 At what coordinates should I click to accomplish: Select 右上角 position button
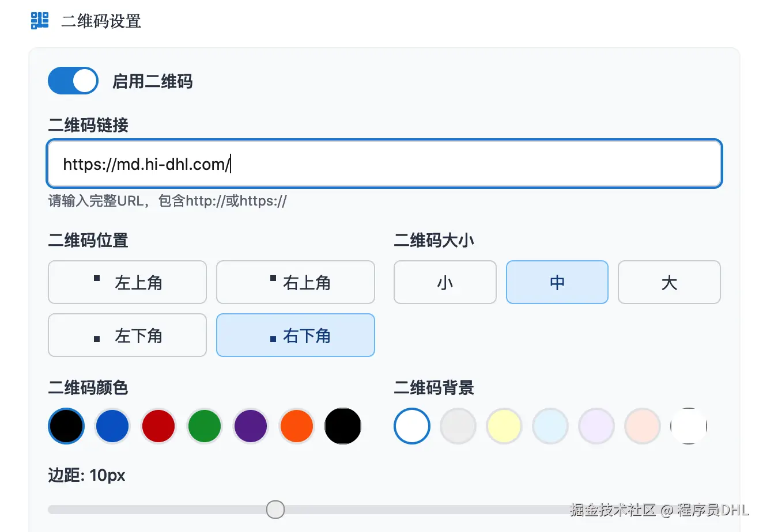[296, 282]
